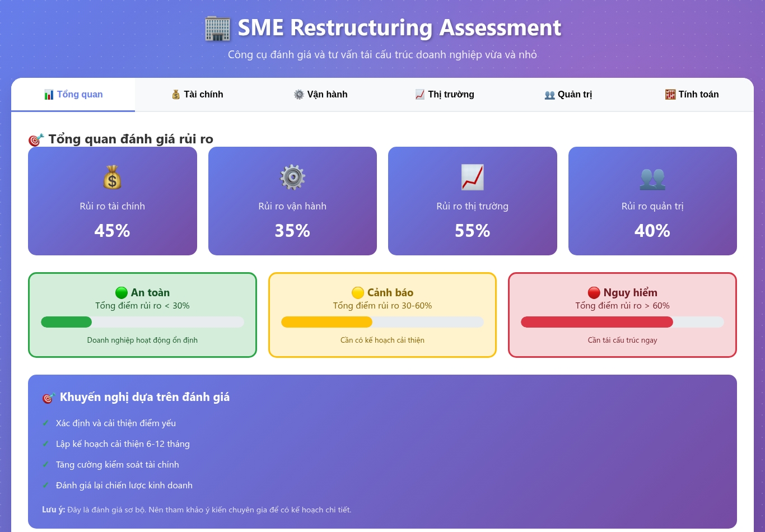Screen dimensions: 765x532
Task: Open the Tính toán tab
Action: coord(692,95)
